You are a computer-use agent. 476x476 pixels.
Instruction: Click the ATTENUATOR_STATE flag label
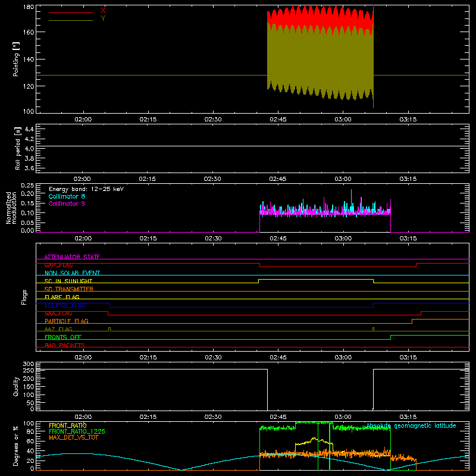[72, 257]
